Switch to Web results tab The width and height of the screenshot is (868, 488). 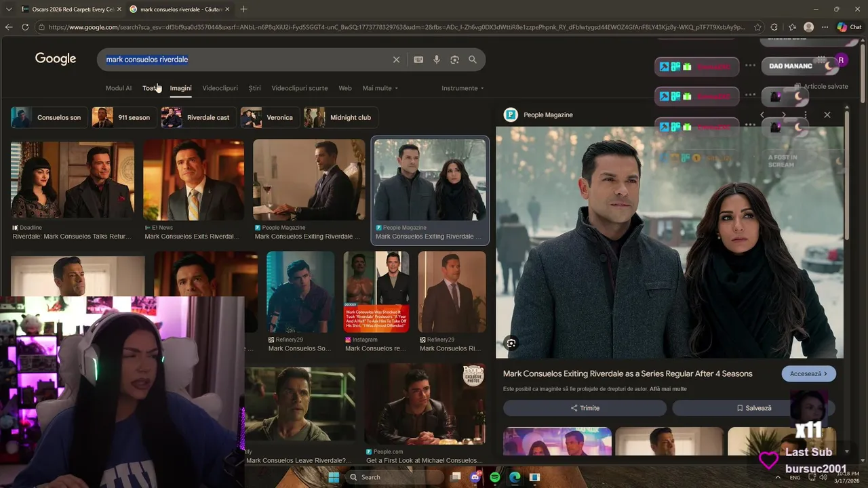point(345,88)
